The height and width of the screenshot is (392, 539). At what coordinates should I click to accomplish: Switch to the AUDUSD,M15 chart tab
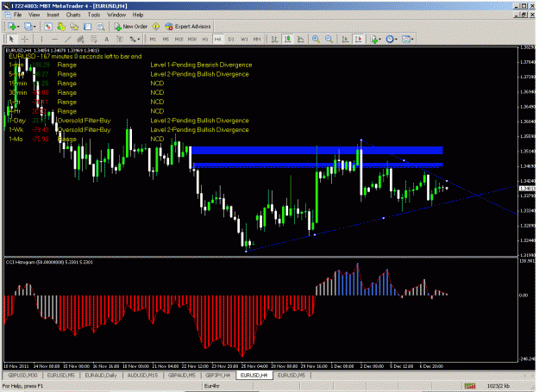click(x=142, y=375)
